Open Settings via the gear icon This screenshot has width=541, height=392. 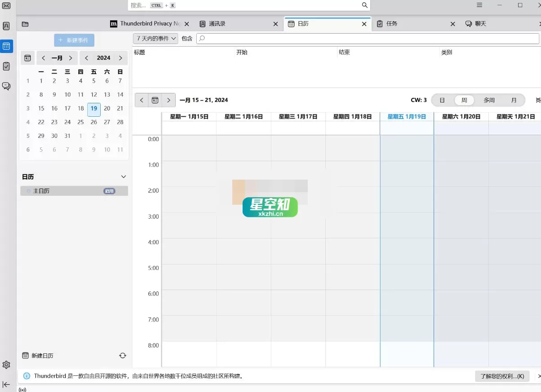point(6,365)
